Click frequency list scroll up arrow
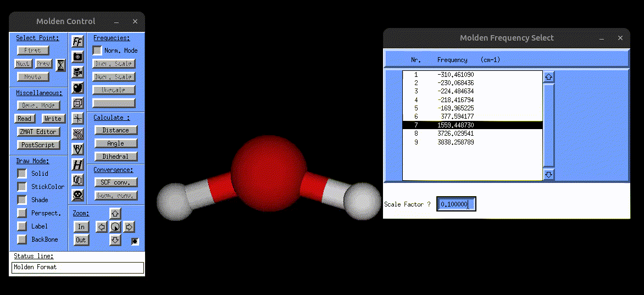The image size is (644, 295). [548, 77]
